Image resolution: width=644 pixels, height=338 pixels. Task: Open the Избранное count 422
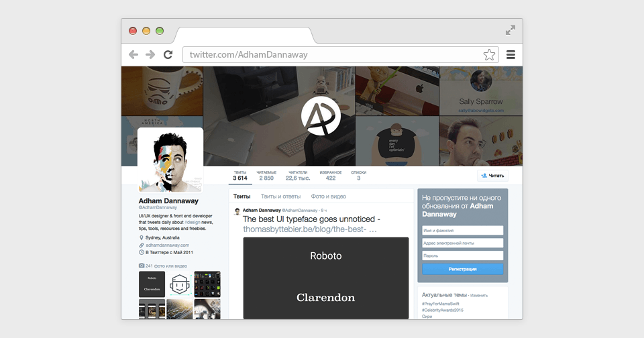331,176
